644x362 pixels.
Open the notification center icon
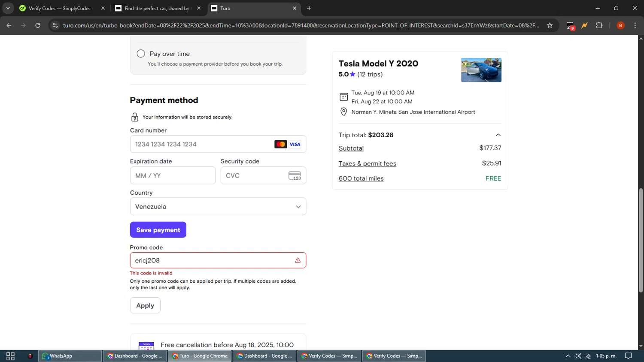pos(628,356)
